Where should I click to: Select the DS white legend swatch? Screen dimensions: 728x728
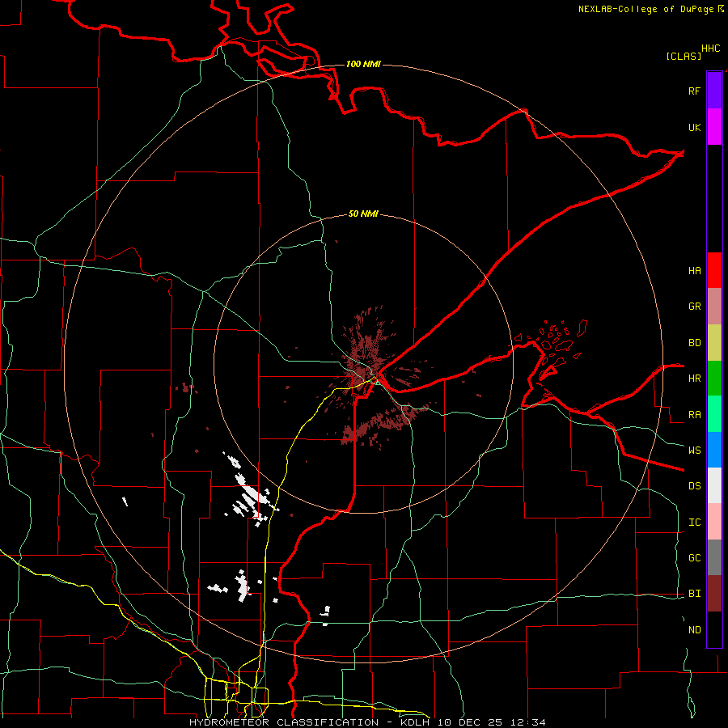pos(714,485)
